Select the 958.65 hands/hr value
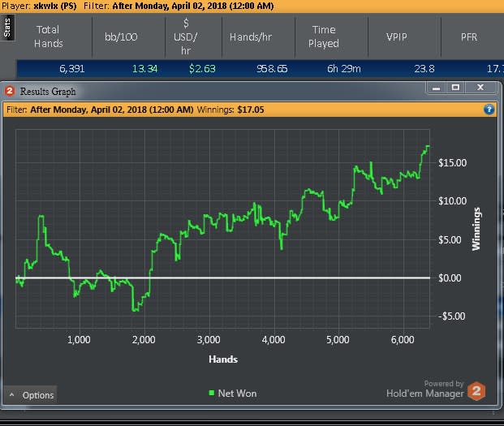The image size is (504, 426). click(x=272, y=69)
